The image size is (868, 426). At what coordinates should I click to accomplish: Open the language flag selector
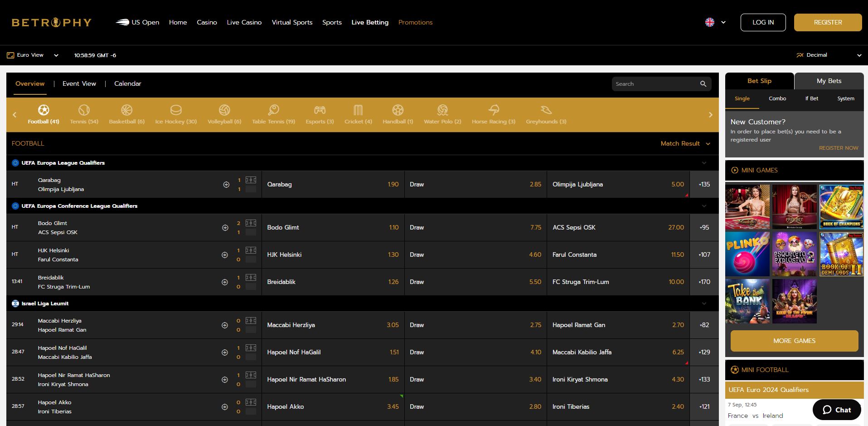click(716, 22)
